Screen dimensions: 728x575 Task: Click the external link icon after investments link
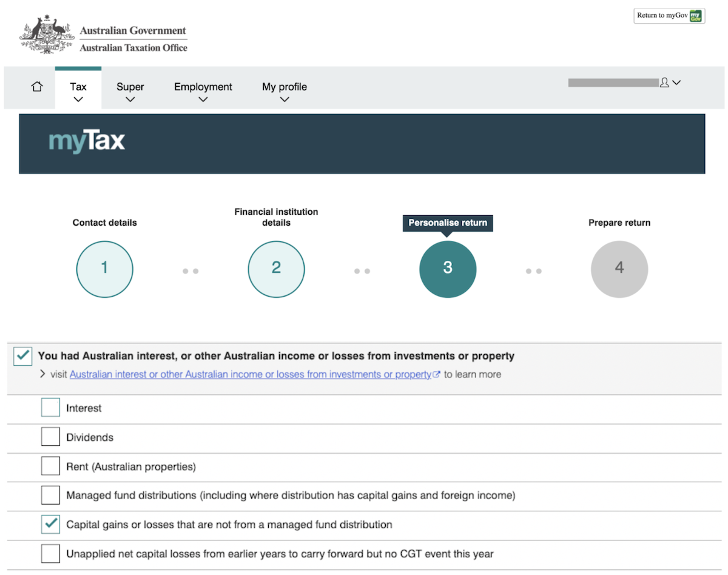pos(436,374)
